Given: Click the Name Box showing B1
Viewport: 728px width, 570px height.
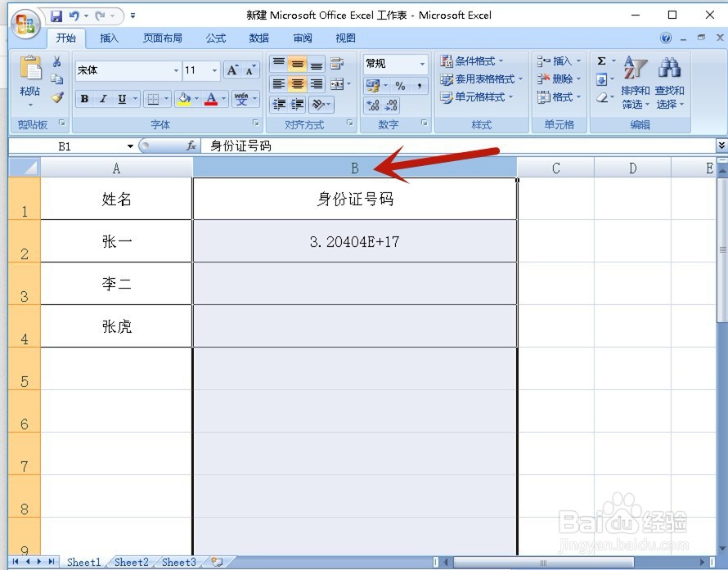Looking at the screenshot, I should (x=64, y=146).
